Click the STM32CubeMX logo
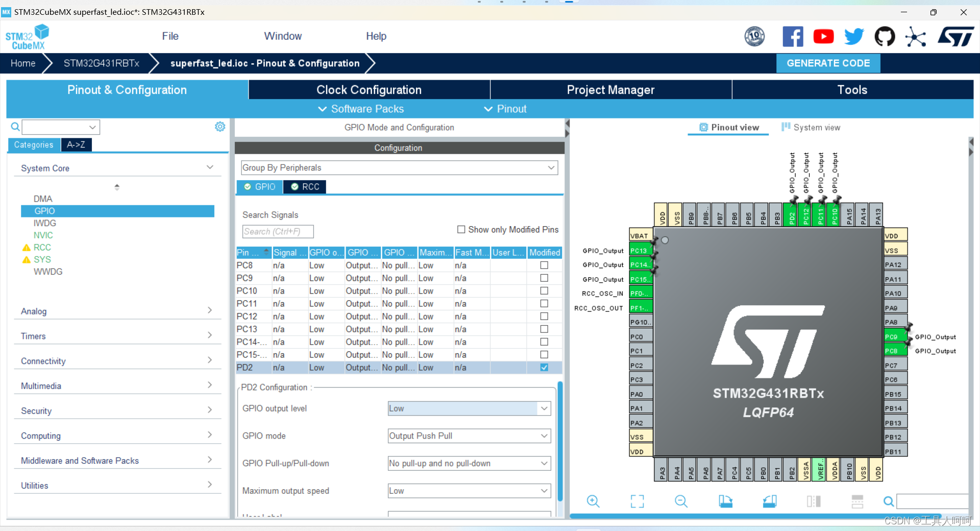 pos(28,37)
